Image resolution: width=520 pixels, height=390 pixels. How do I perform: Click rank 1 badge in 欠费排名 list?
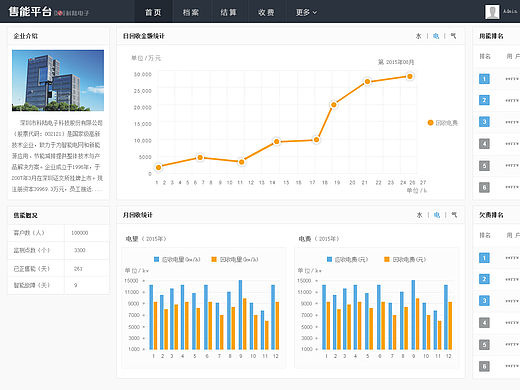point(484,258)
